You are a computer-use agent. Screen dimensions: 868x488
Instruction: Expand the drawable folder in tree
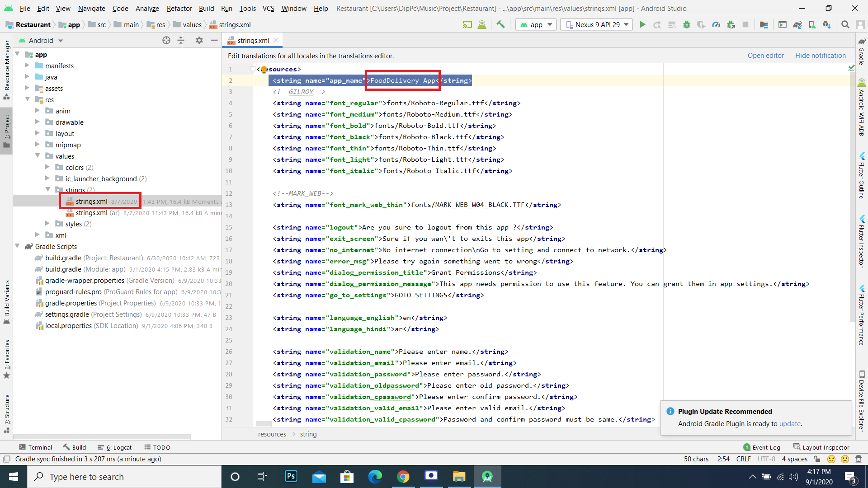[37, 122]
